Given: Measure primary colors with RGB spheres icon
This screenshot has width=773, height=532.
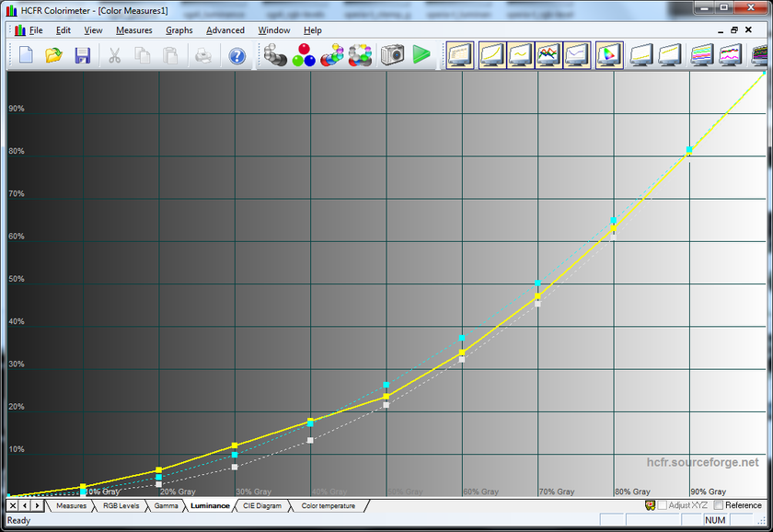Looking at the screenshot, I should click(x=304, y=54).
